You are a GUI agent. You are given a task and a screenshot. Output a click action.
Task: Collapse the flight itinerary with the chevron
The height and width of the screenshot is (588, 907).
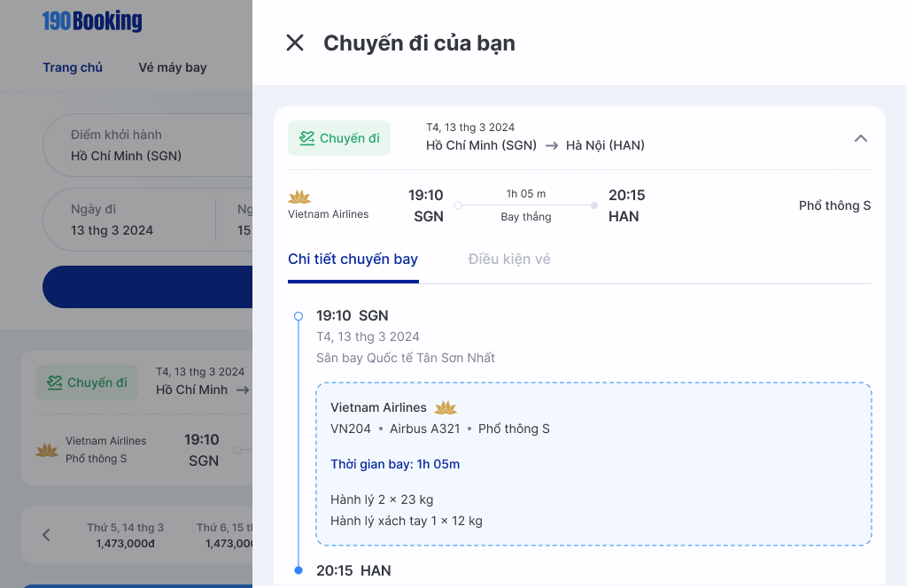coord(860,138)
